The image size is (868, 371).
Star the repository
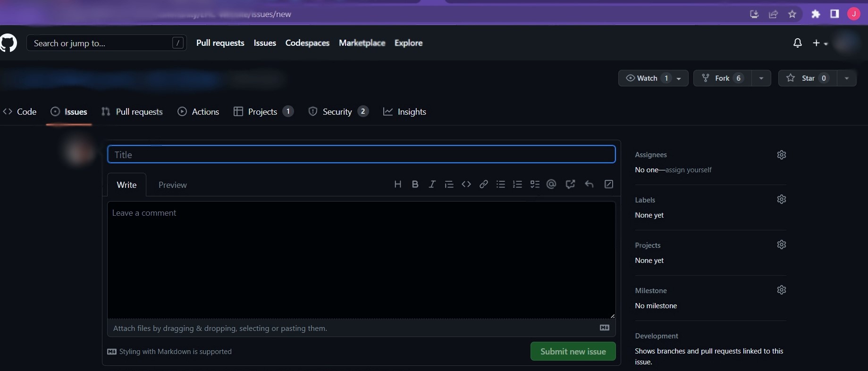tap(808, 78)
